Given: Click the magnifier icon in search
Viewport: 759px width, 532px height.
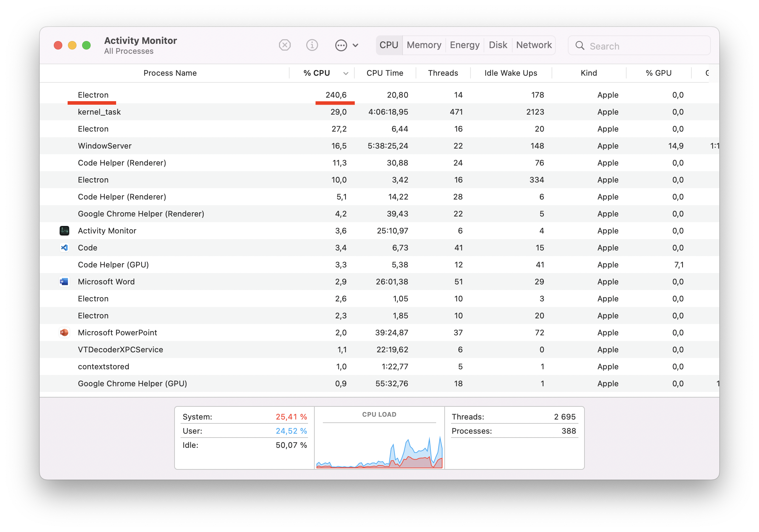Looking at the screenshot, I should [580, 46].
